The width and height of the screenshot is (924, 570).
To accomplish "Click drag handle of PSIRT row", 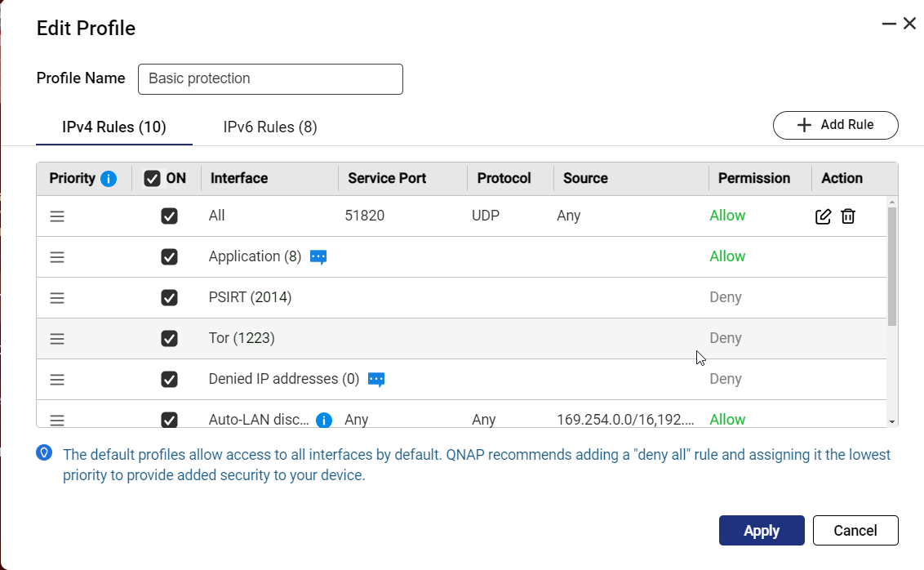I will [57, 298].
